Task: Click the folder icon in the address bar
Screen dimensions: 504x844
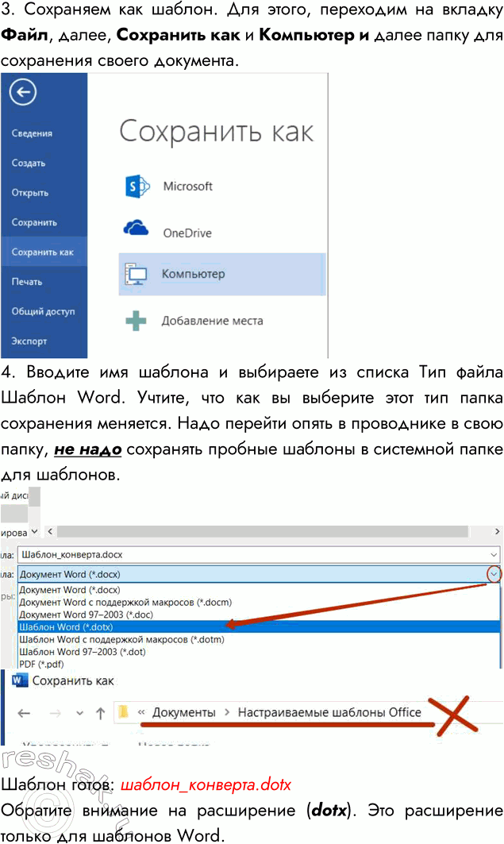Action: (123, 713)
